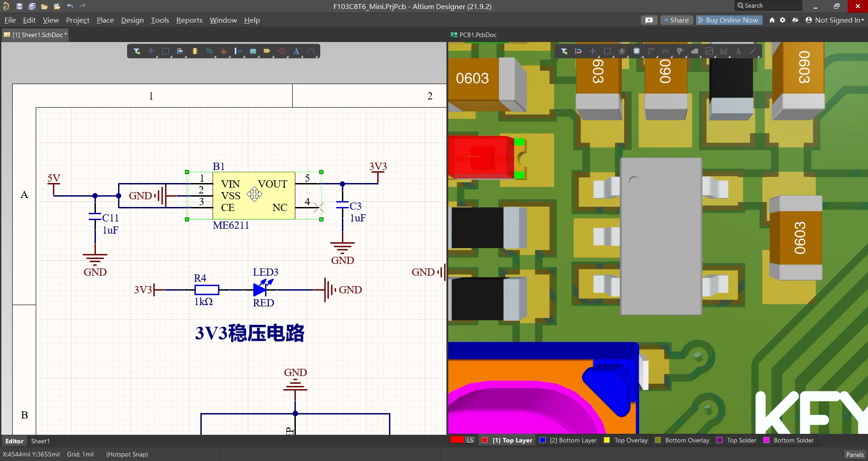Click the Undo arrow in title bar
Image resolution: width=868 pixels, height=461 pixels.
click(70, 6)
